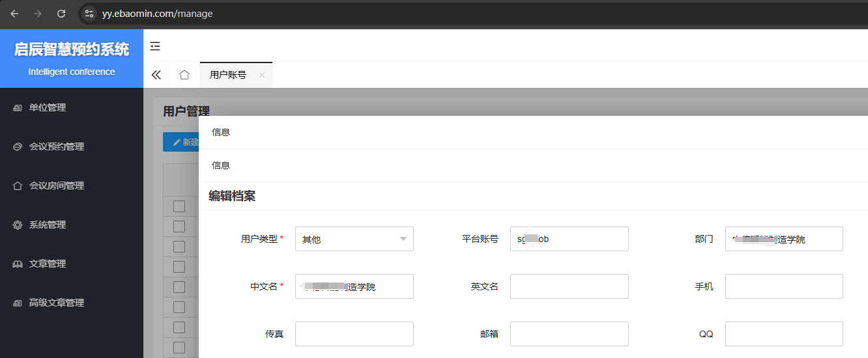Tick the second row checkbox in table
Viewport: 868px width, 358px height.
179,227
